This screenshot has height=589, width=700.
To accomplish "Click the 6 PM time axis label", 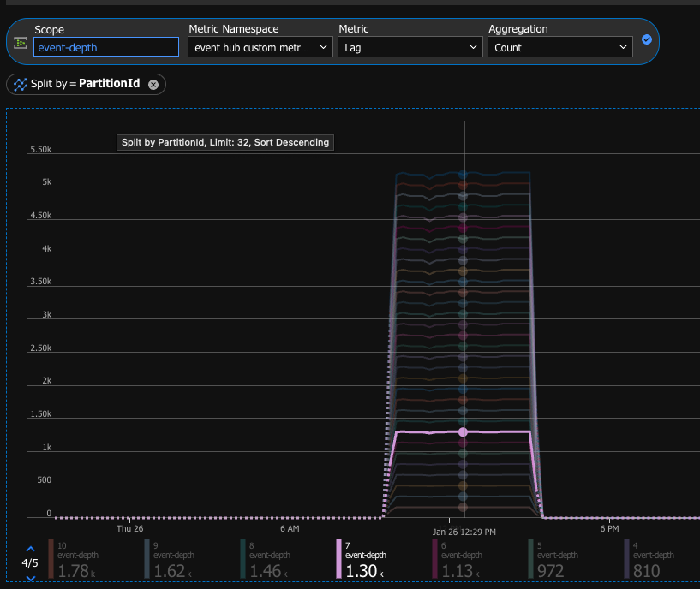I will click(609, 529).
